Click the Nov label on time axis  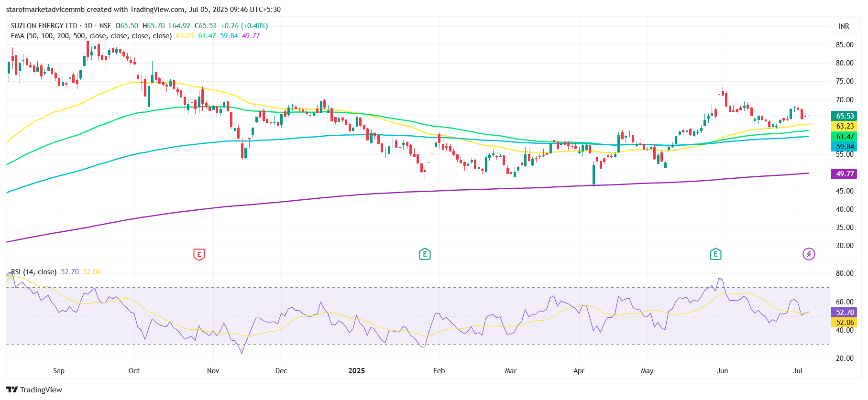pyautogui.click(x=213, y=371)
